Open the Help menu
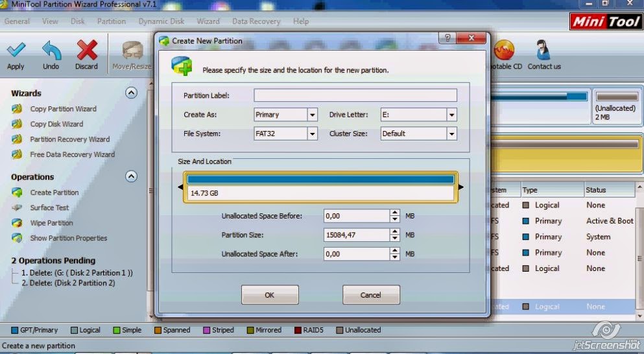The width and height of the screenshot is (644, 354). [x=301, y=21]
